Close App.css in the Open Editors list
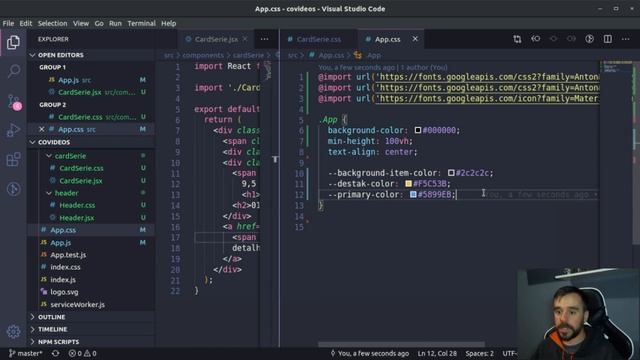 click(42, 129)
